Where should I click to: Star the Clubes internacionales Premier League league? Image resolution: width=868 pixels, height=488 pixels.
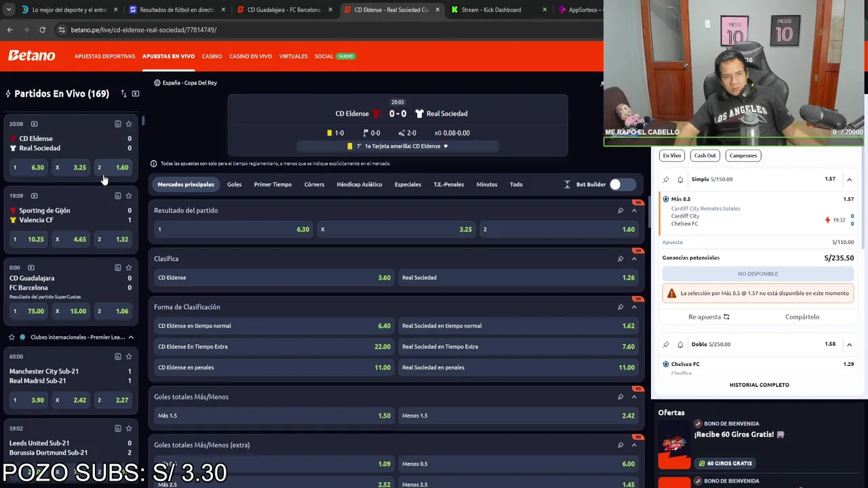12,337
